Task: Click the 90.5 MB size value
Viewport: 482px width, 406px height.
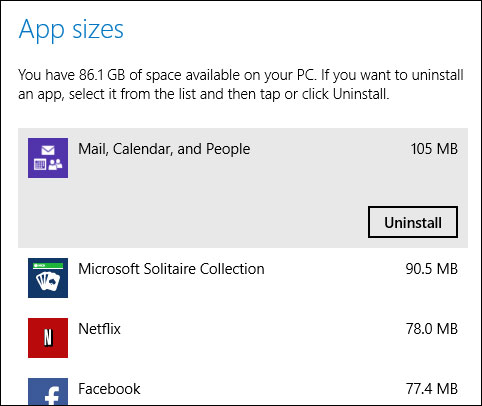Action: (432, 269)
